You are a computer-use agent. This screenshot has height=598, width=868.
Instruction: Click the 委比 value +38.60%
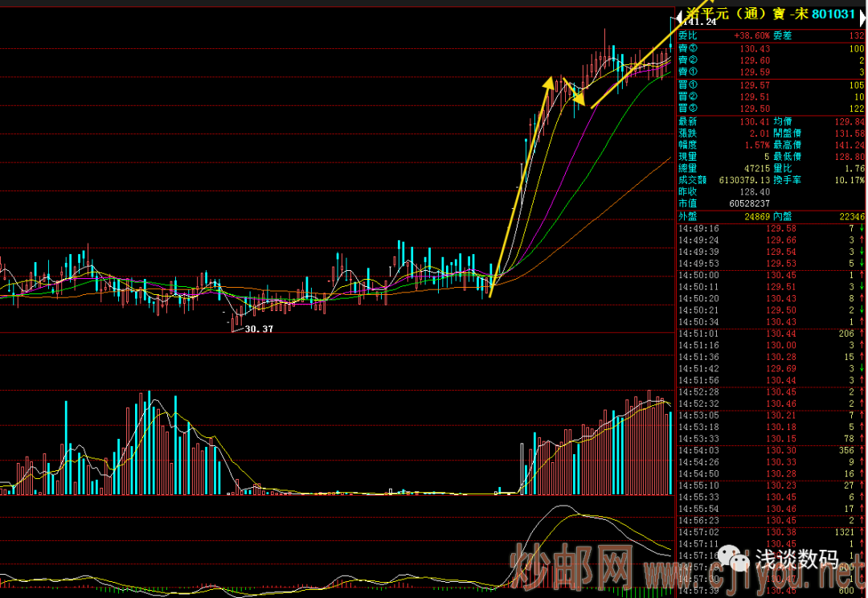click(x=751, y=36)
